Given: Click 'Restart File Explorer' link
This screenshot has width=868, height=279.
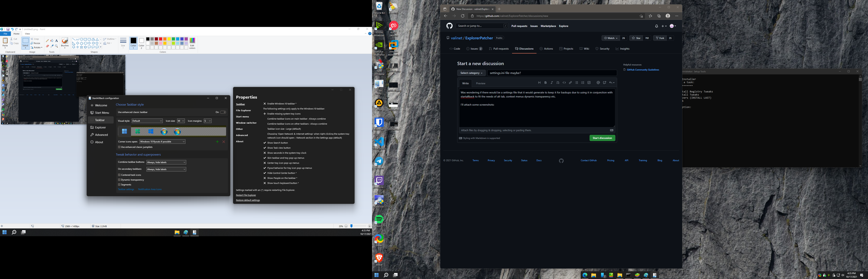Looking at the screenshot, I should pyautogui.click(x=246, y=195).
